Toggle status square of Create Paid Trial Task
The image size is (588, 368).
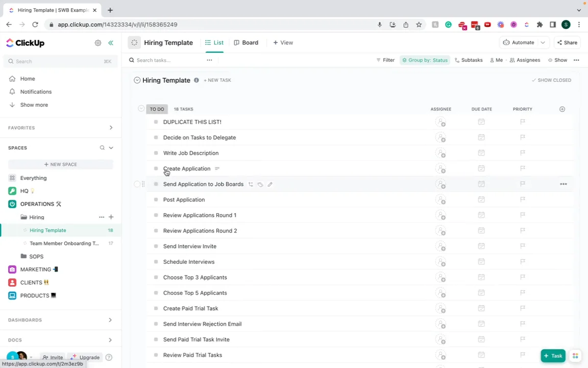coord(156,308)
